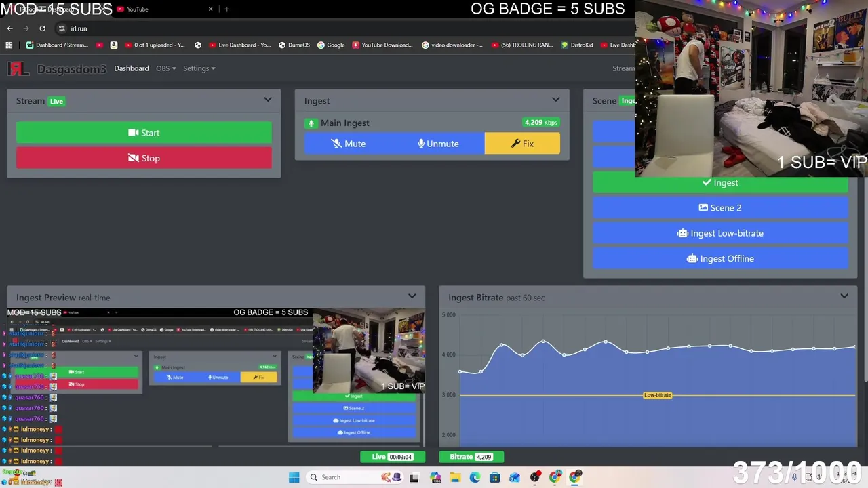Switch to the Ingest scene

(x=720, y=182)
